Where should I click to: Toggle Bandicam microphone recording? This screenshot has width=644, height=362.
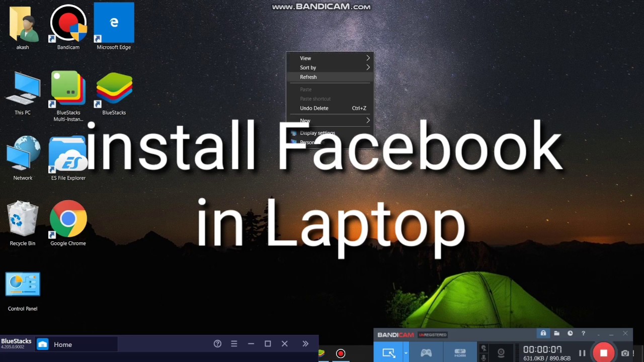coord(484,357)
